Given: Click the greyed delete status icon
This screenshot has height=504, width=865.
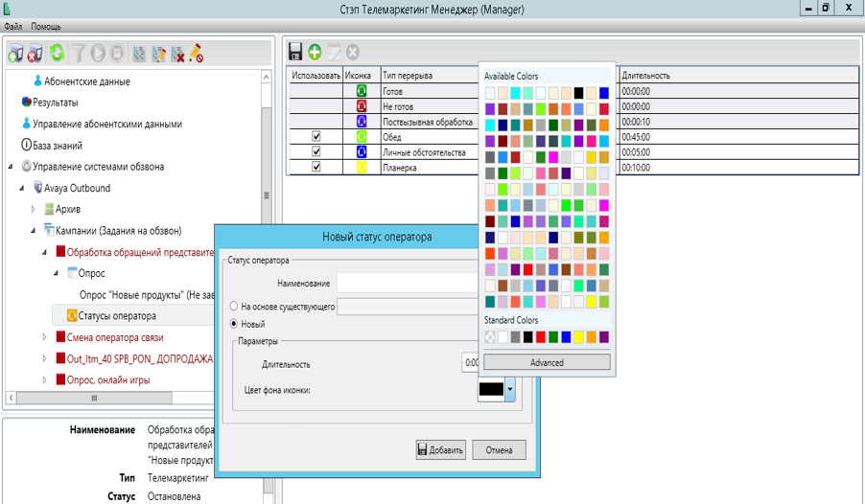Looking at the screenshot, I should 353,53.
